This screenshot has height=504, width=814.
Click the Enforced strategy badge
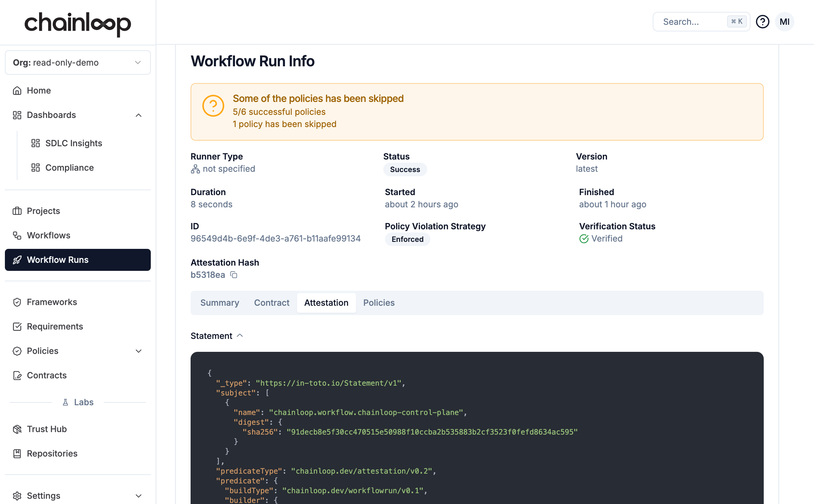(x=407, y=239)
